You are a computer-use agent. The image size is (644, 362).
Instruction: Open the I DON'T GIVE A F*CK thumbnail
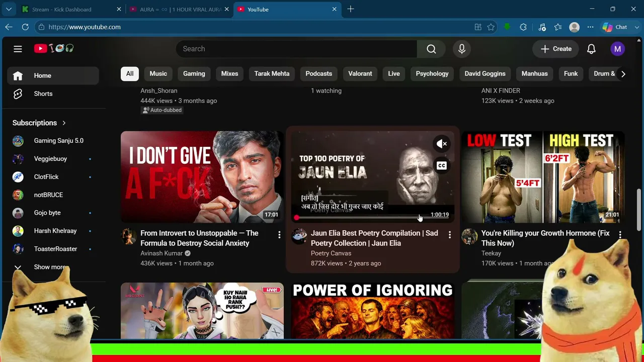pos(202,177)
